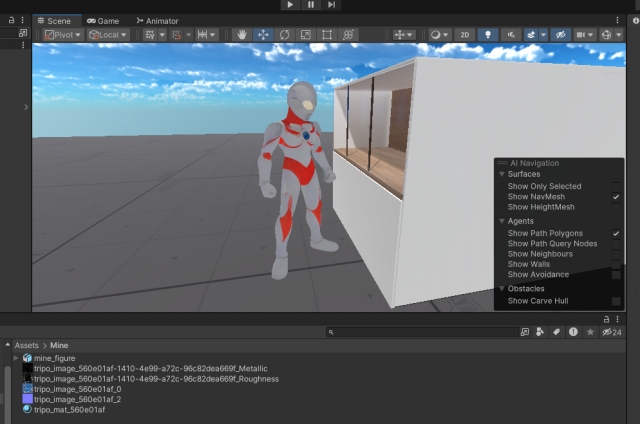Switch to the Scene tab
Viewport: 640px width, 424px height.
[55, 21]
